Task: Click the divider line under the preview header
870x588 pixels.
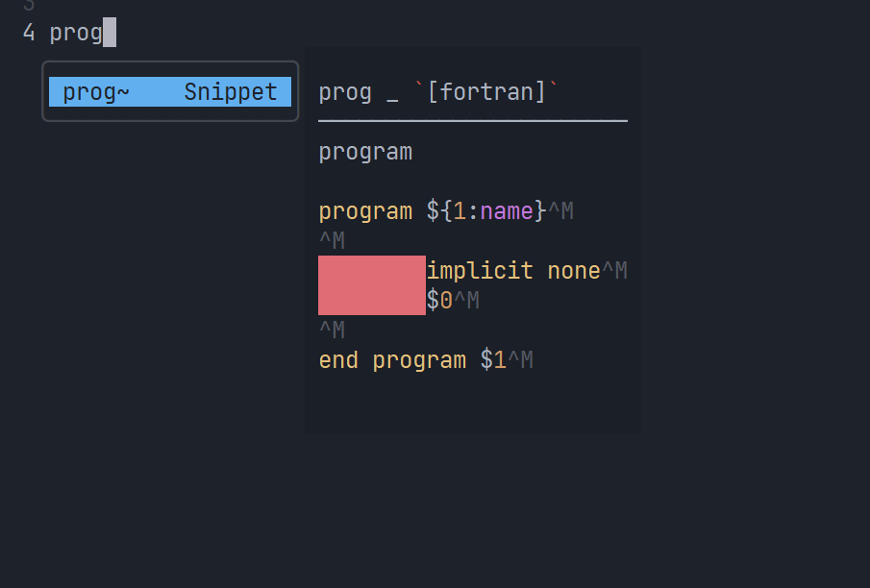Action: pyautogui.click(x=472, y=121)
